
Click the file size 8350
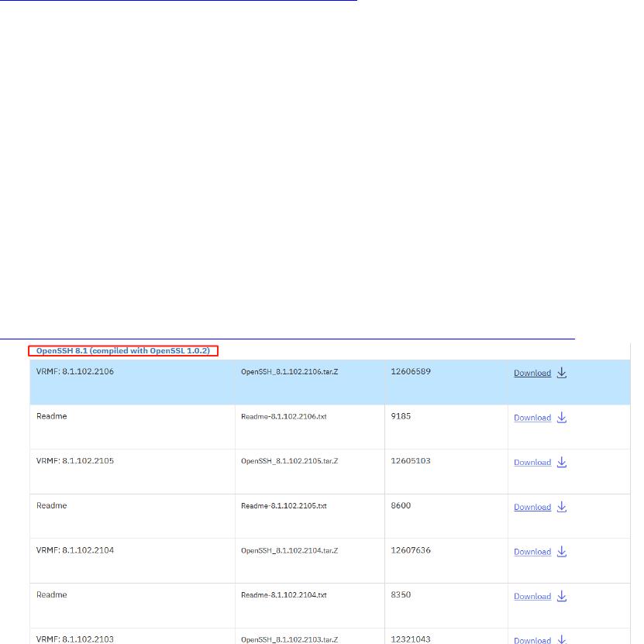401,594
